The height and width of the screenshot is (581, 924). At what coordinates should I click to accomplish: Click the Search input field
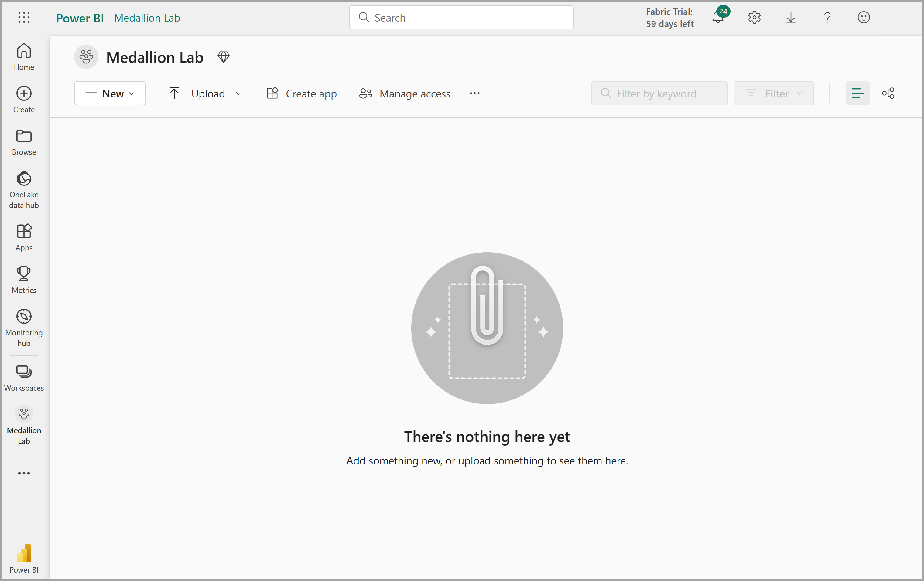click(x=462, y=17)
